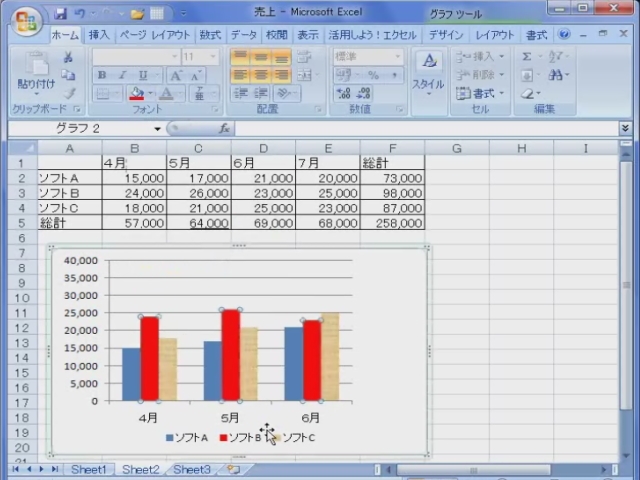
Task: Click the fill color paint bucket swatch
Action: pyautogui.click(x=137, y=93)
